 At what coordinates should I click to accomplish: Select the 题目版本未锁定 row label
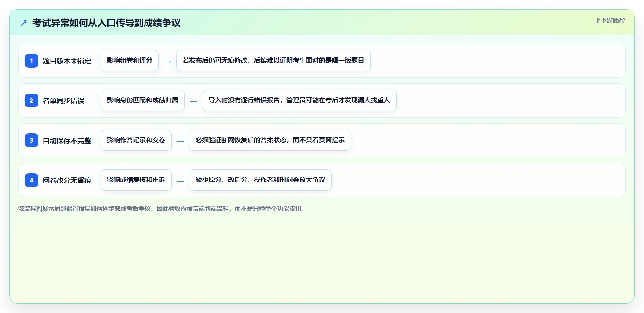pyautogui.click(x=67, y=61)
